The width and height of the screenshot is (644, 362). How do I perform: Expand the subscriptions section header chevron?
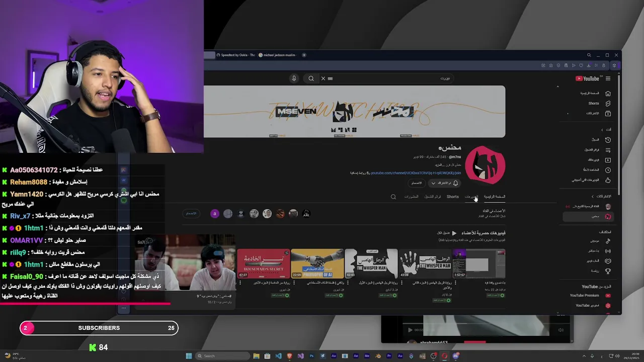[x=593, y=196]
